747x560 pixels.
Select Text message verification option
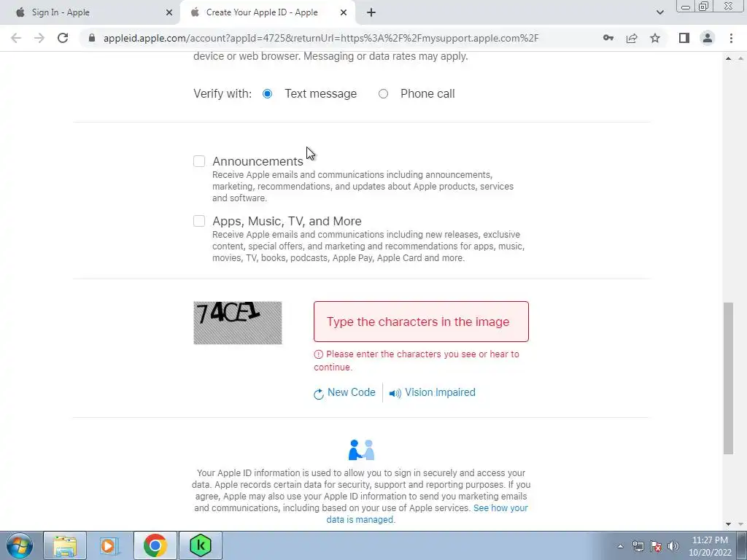pyautogui.click(x=267, y=94)
